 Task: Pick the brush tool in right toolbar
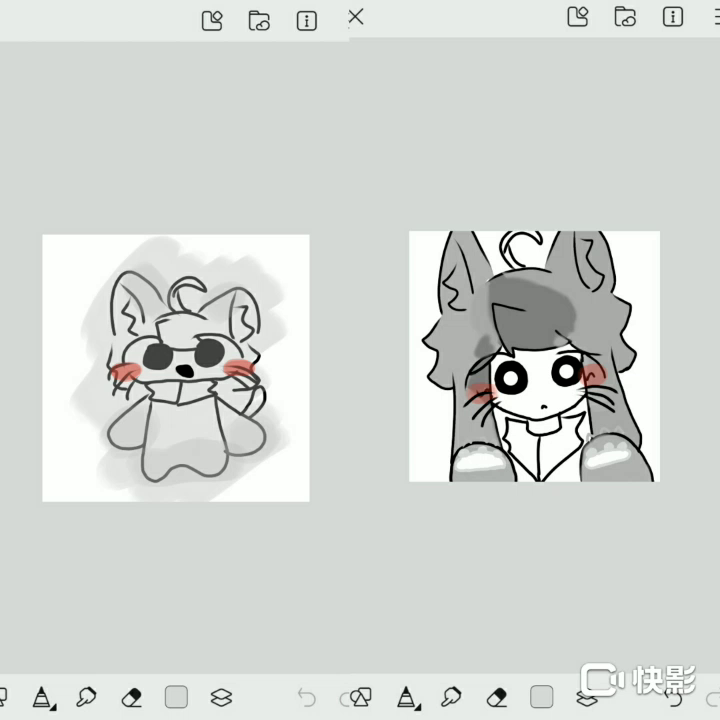coord(451,697)
